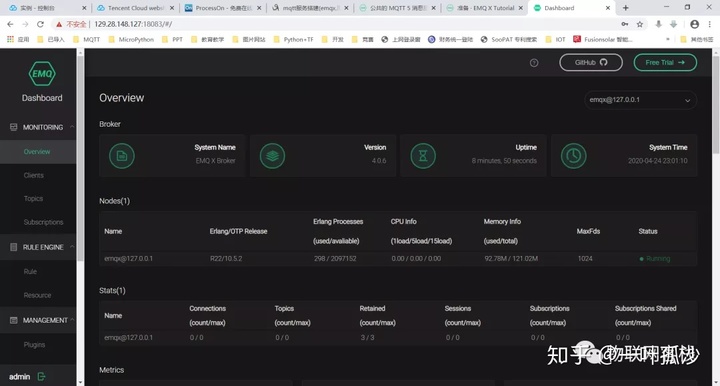Viewport: 720px width, 386px height.
Task: Click the RULE ENGINE section icon
Action: [14, 247]
